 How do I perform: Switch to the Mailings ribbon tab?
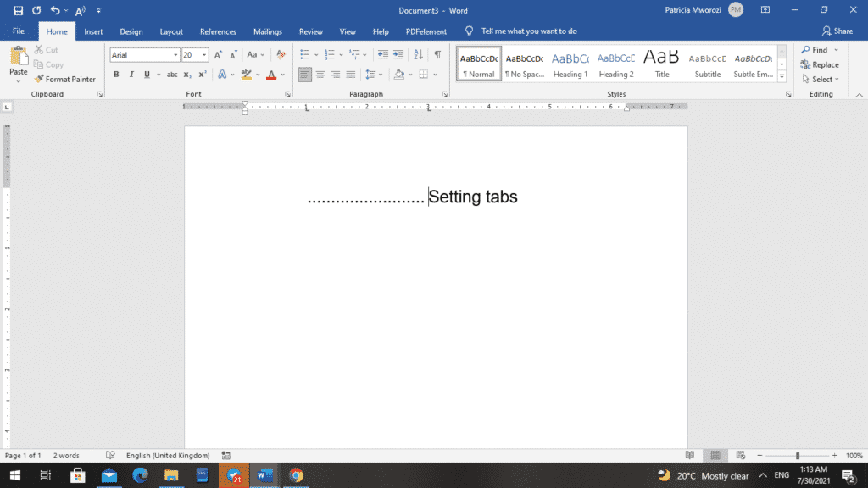[267, 31]
